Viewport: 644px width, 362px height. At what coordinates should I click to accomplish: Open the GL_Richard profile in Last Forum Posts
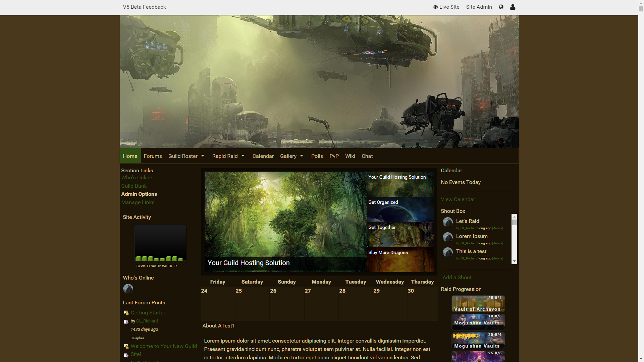pos(147,321)
